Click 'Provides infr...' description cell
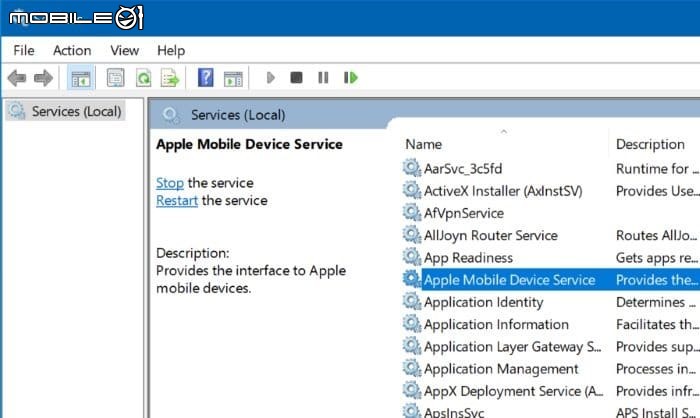Screen dimensions: 700x418 [x=657, y=391]
